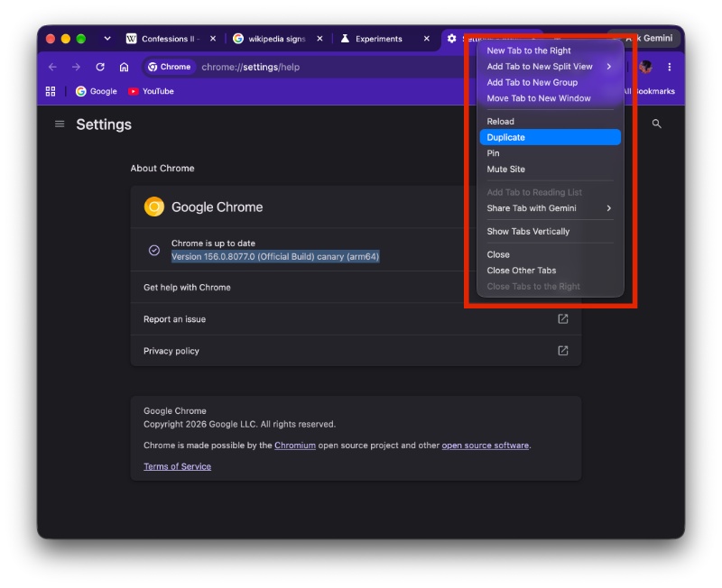Click the Privacy policy row
This screenshot has width=722, height=588.
click(x=356, y=351)
